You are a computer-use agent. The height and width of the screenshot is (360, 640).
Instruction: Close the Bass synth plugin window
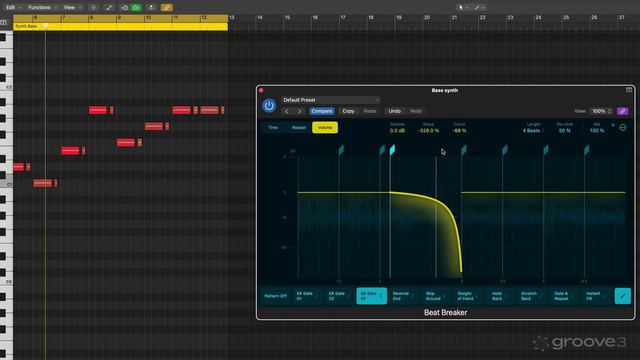[x=261, y=90]
